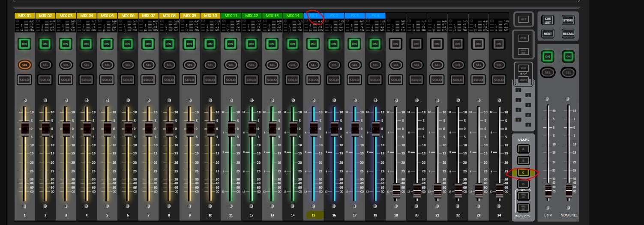The width and height of the screenshot is (644, 225).
Task: Solo the FX 2 channel
Action: pos(334,80)
